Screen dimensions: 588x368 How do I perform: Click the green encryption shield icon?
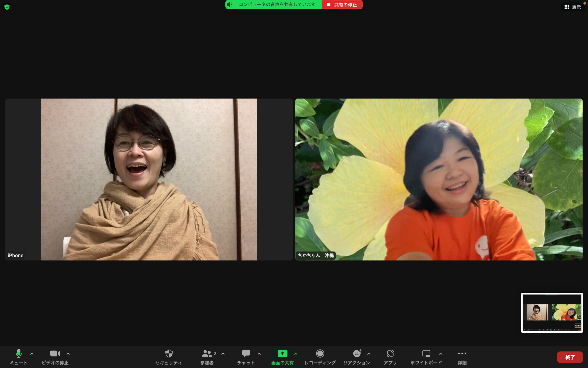(x=7, y=7)
